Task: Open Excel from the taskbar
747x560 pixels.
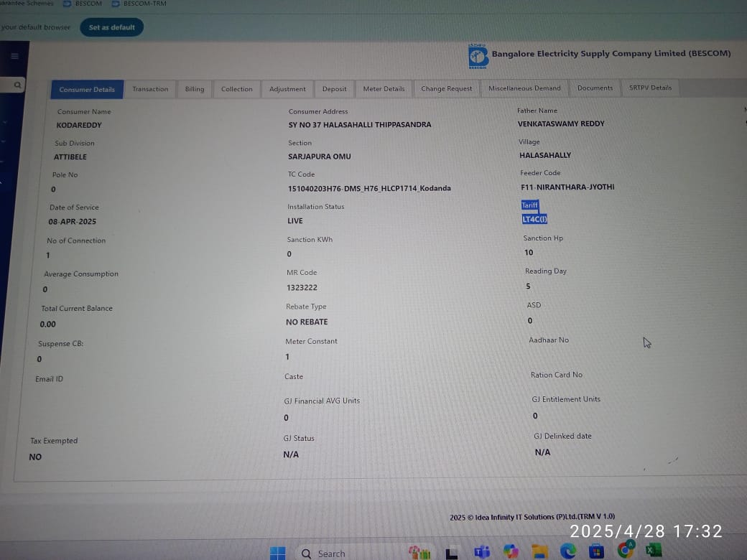Action: (654, 550)
